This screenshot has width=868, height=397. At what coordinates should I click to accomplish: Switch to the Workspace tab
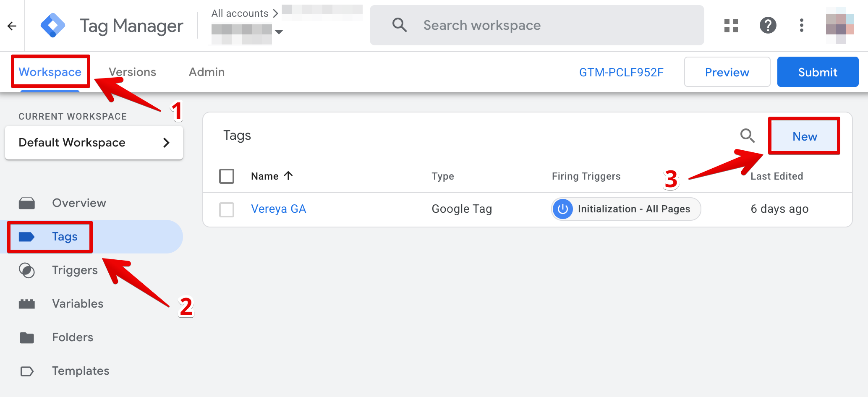tap(50, 72)
